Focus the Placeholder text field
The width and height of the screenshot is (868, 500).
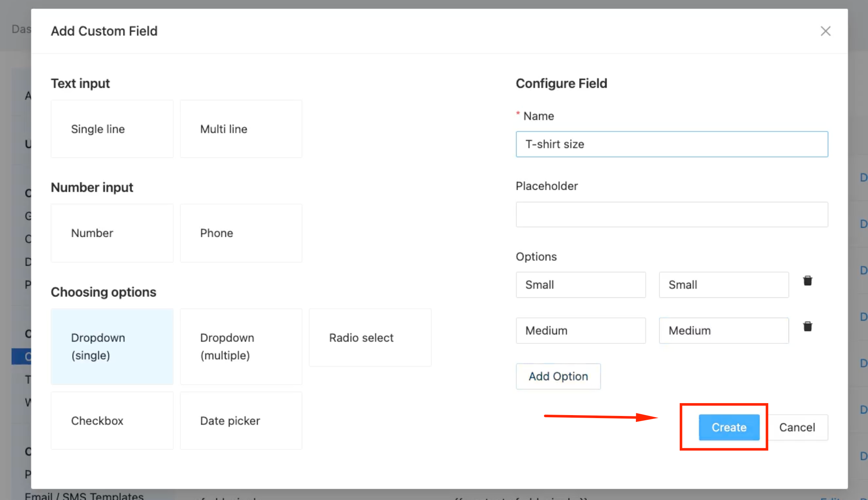click(672, 215)
